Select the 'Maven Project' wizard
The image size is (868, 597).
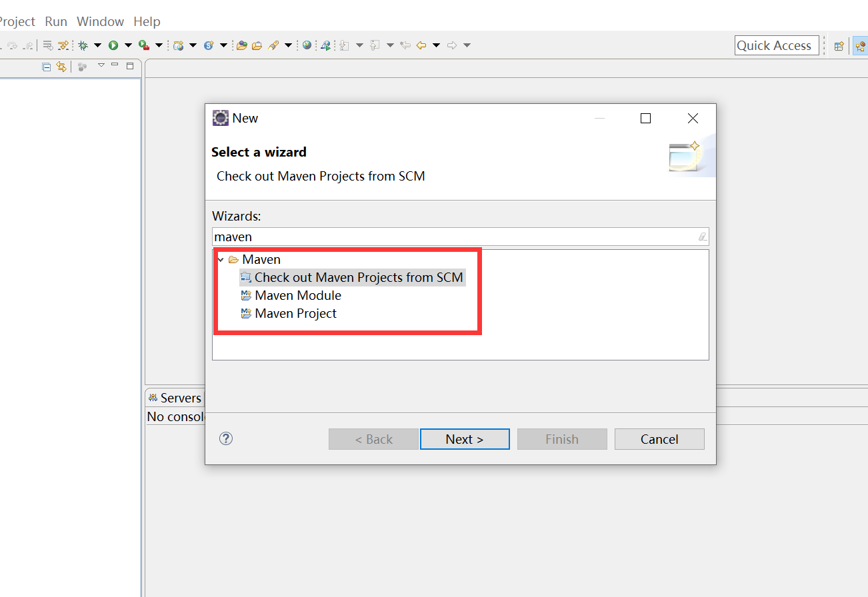point(289,313)
